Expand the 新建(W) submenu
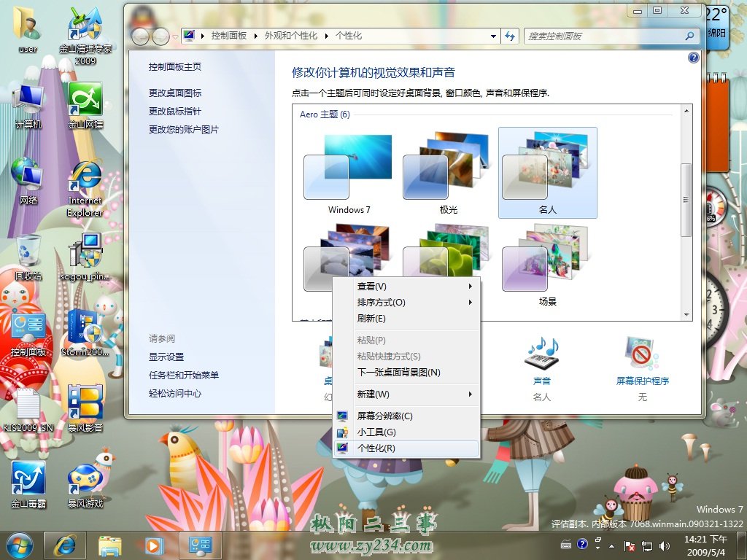The image size is (747, 560). tap(406, 394)
